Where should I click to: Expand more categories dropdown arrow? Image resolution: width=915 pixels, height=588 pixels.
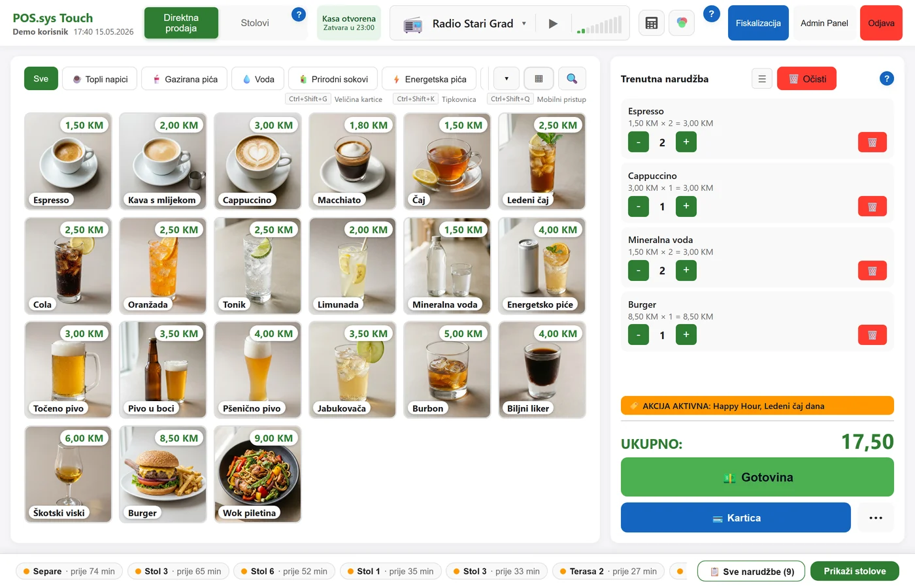pyautogui.click(x=507, y=78)
